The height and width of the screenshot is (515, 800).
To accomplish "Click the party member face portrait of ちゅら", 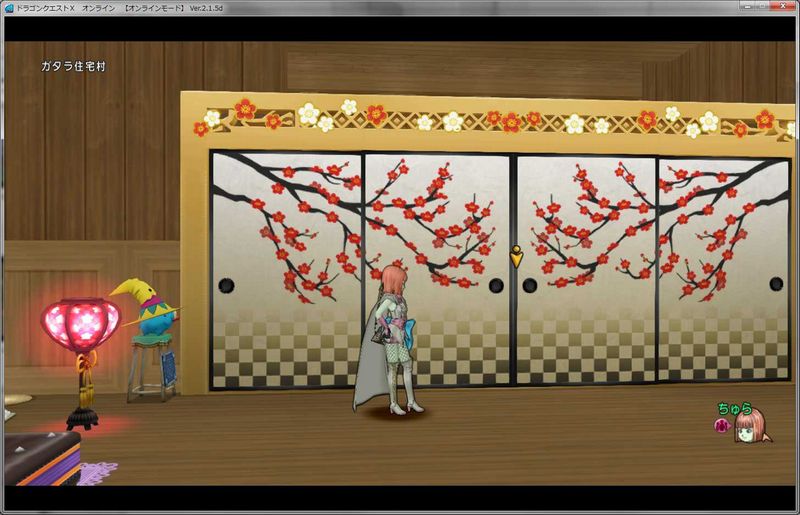I will tap(751, 428).
